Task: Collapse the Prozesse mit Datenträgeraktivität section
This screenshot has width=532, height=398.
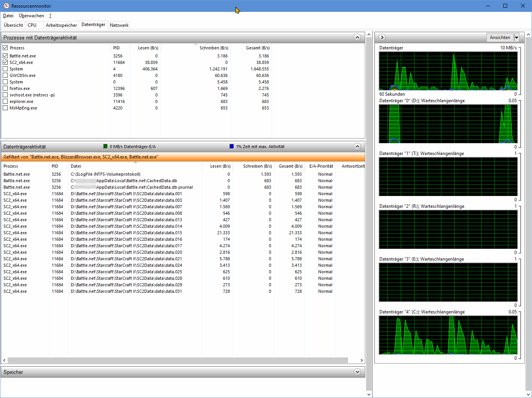Action: point(357,37)
